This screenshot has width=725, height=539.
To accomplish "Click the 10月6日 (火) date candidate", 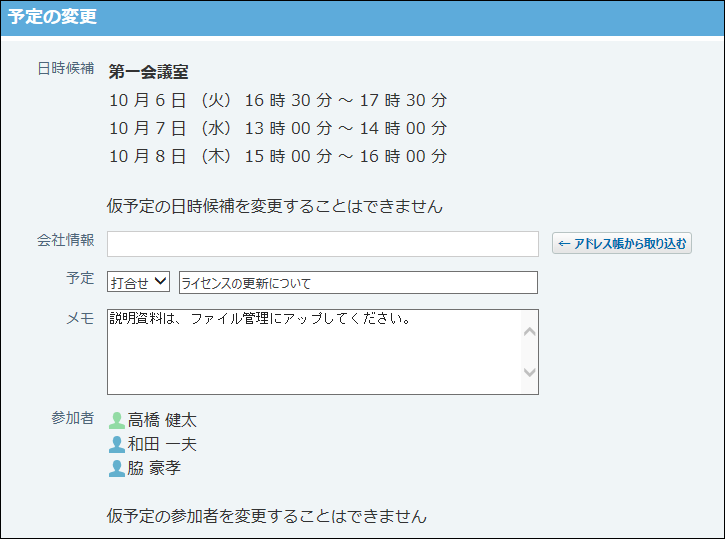I will [x=278, y=100].
